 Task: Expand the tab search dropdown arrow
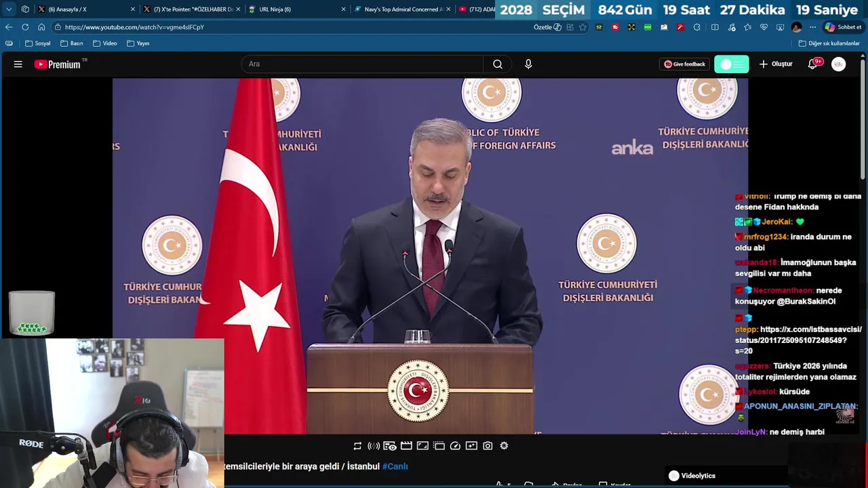point(9,9)
